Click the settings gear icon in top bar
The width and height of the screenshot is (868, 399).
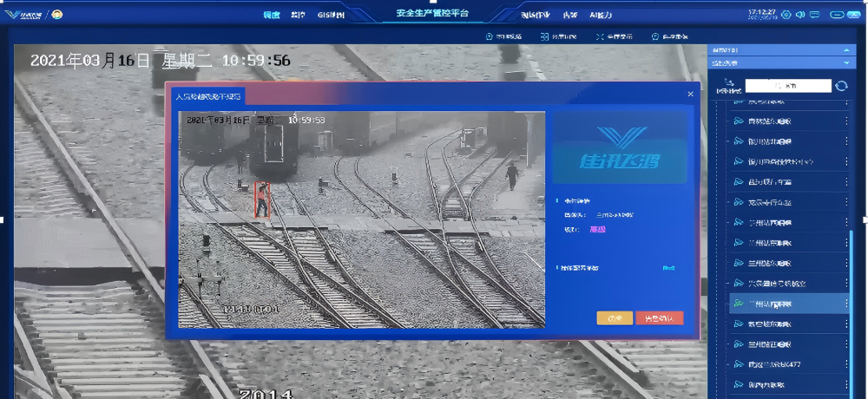(786, 14)
